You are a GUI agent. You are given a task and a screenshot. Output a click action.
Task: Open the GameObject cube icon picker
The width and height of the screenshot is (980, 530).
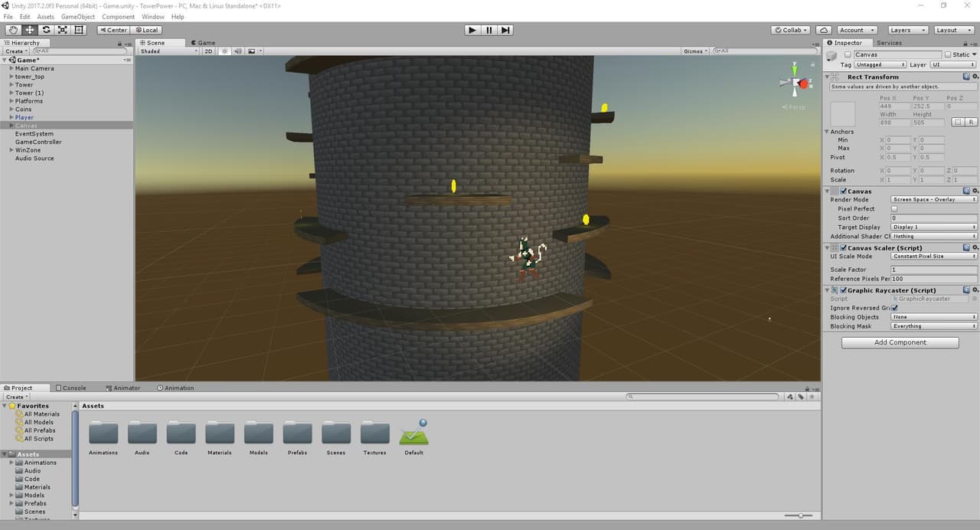click(833, 56)
